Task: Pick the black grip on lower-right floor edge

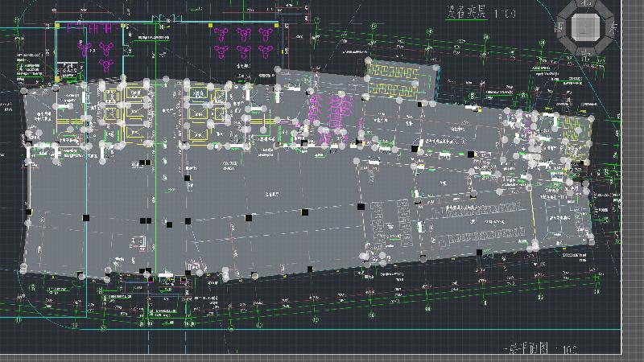Action: point(479,252)
